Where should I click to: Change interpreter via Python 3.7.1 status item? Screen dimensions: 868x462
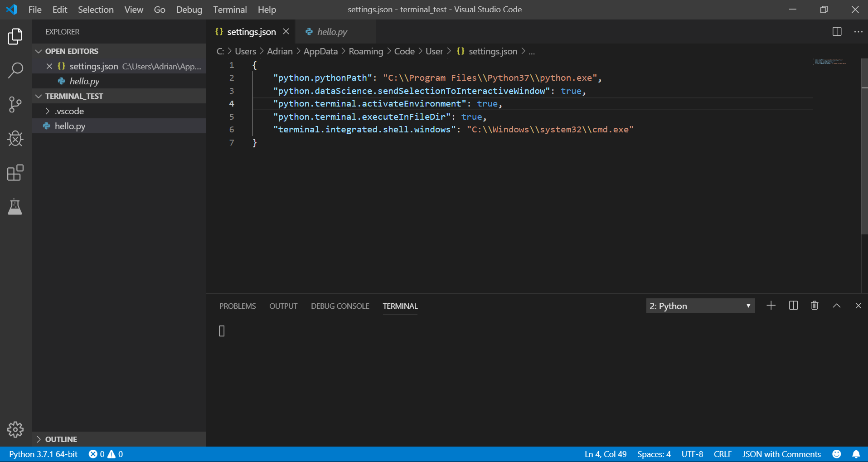pos(43,453)
